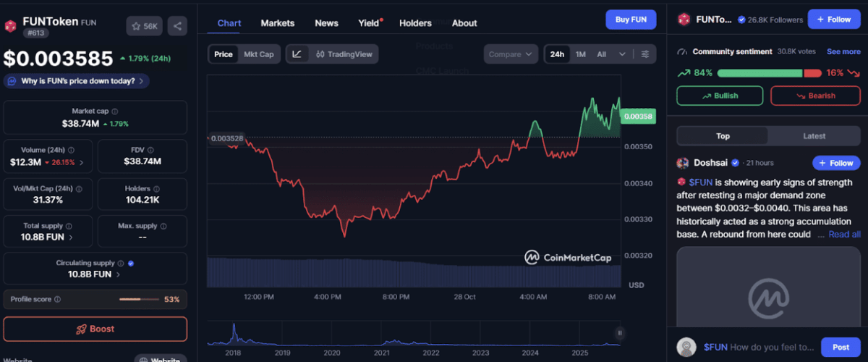Switch community feed to Latest
Image resolution: width=868 pixels, height=362 pixels.
click(x=814, y=136)
